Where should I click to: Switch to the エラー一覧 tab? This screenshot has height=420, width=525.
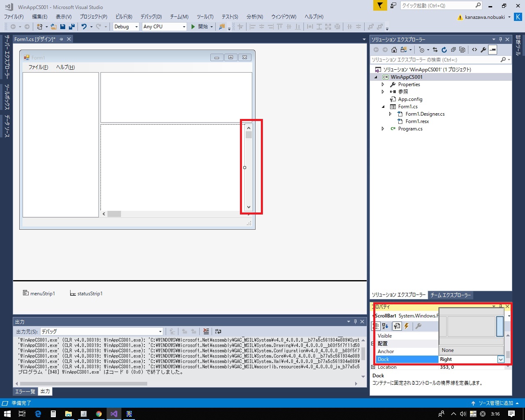coord(25,392)
